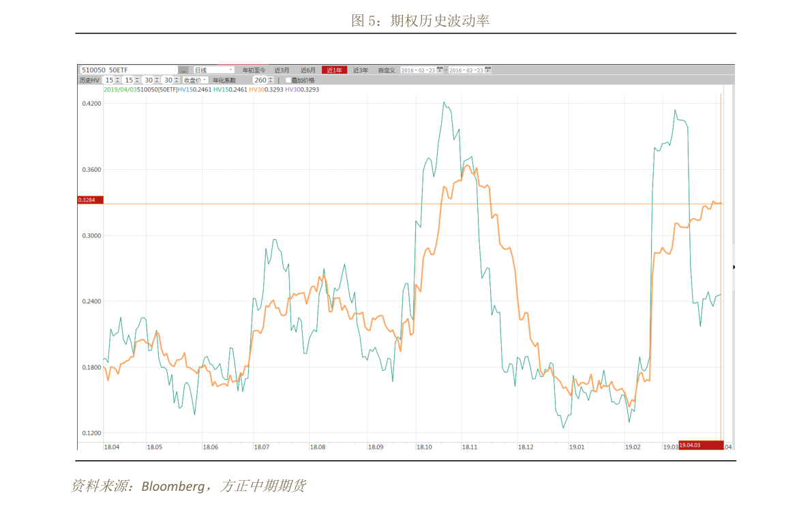Open the start date calendar picker
This screenshot has height=508, width=812.
pyautogui.click(x=440, y=70)
